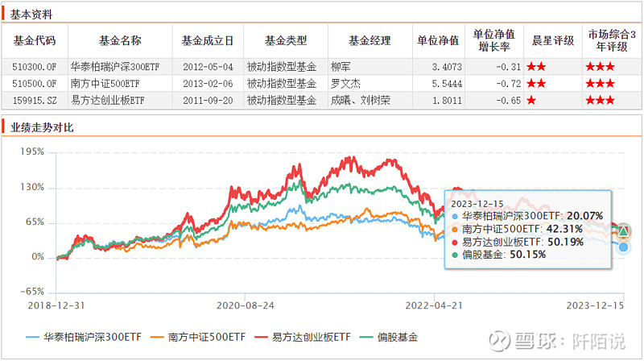This screenshot has height=361, width=644.
Task: Click growth rate -0.65
Action: click(x=509, y=101)
